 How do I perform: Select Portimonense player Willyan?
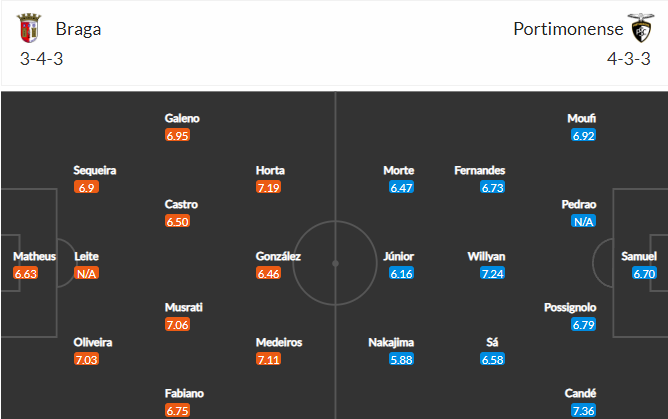487,256
